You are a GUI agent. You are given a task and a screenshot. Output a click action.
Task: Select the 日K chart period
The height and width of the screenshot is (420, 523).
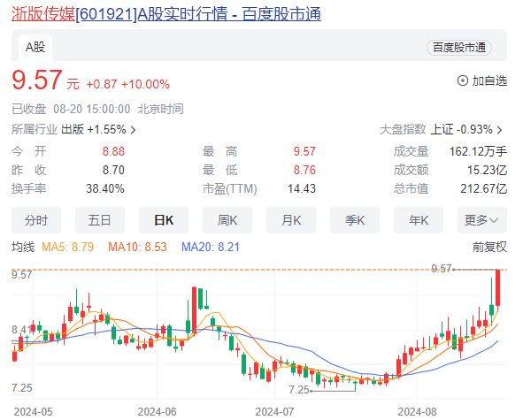pos(164,220)
